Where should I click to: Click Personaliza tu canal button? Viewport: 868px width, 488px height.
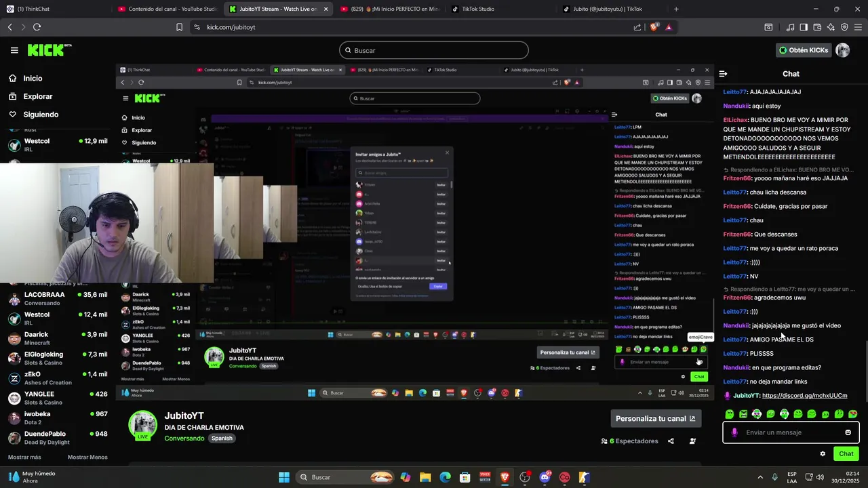pos(655,419)
